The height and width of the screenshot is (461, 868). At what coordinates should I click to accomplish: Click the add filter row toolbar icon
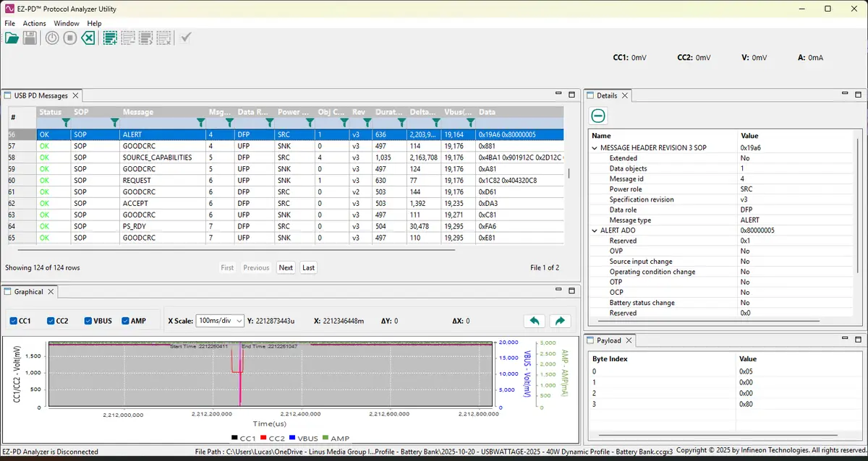110,38
